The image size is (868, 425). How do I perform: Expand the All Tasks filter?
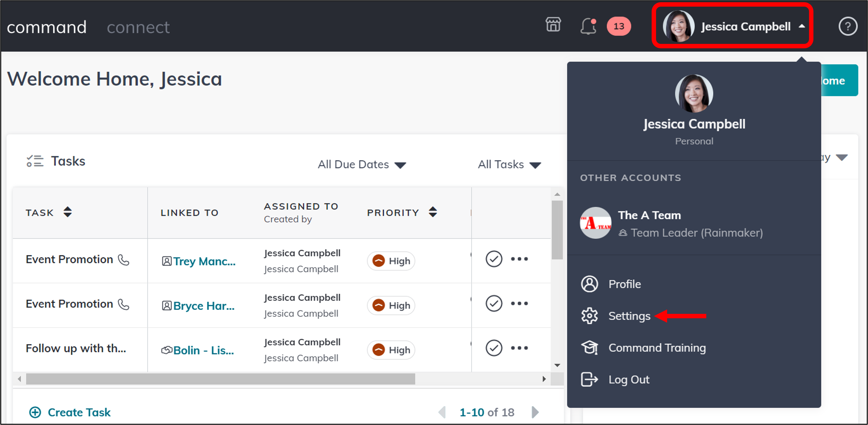[x=509, y=165]
